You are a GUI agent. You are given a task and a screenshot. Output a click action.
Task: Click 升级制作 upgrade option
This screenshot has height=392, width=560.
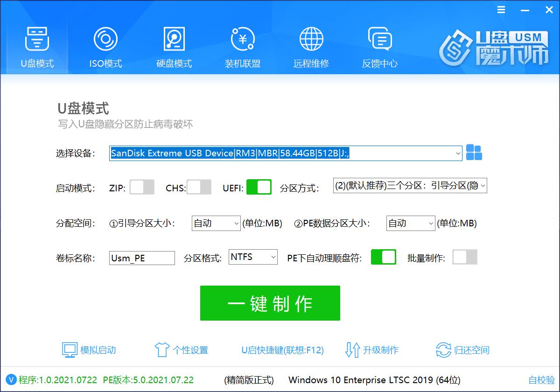(381, 350)
